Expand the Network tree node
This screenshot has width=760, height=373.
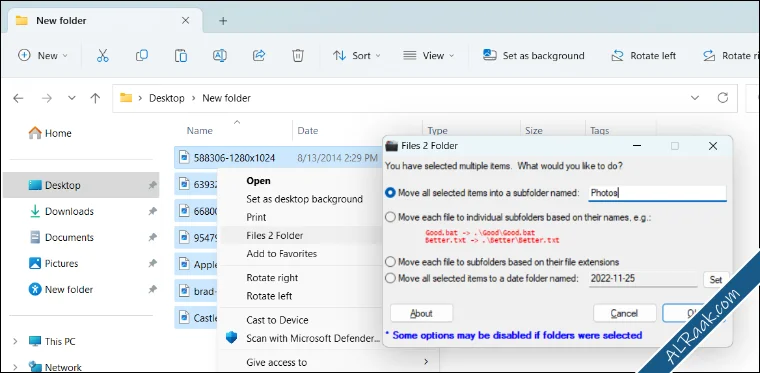[x=15, y=367]
